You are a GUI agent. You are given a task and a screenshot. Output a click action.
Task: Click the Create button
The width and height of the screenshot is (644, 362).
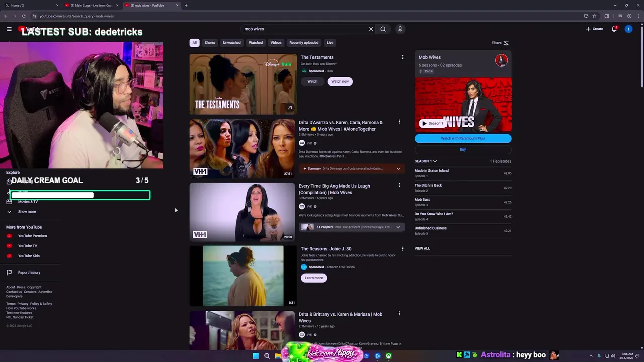[x=595, y=29]
